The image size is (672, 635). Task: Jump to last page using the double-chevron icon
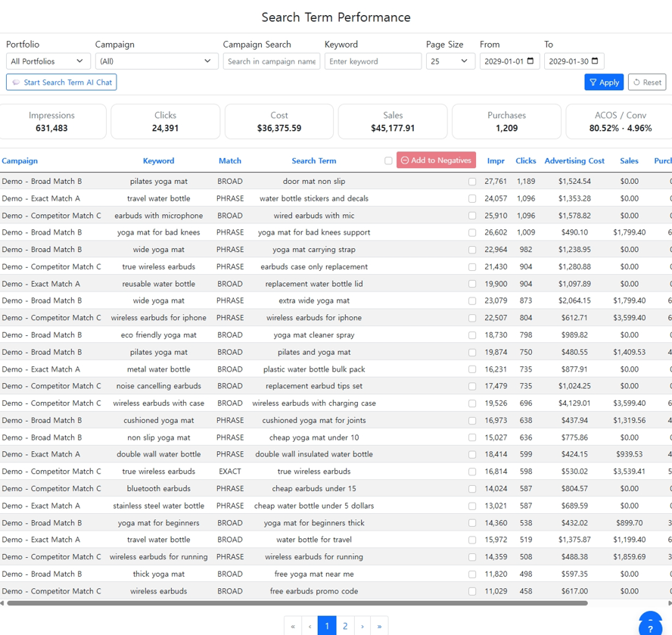coord(381,626)
